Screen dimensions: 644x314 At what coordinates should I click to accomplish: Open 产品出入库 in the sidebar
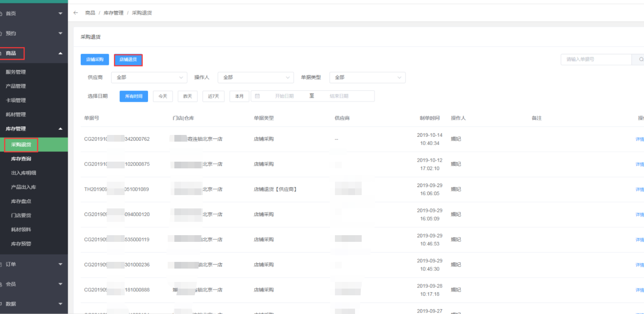[24, 188]
